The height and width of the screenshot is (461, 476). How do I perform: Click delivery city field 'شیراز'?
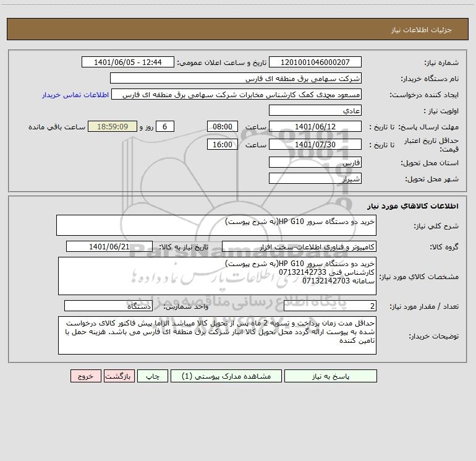315,178
